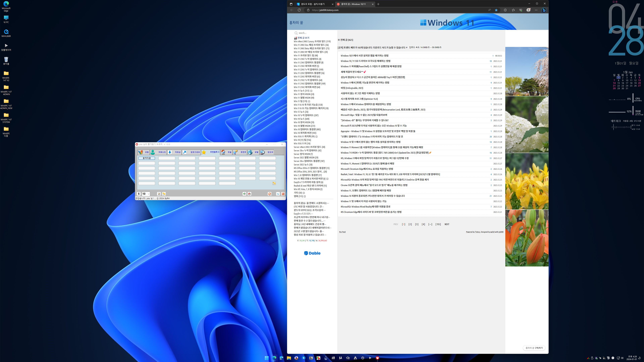Image resolution: width=644 pixels, height=362 pixels.
Task: Click the red prohibition circle icon
Action: coord(270,194)
